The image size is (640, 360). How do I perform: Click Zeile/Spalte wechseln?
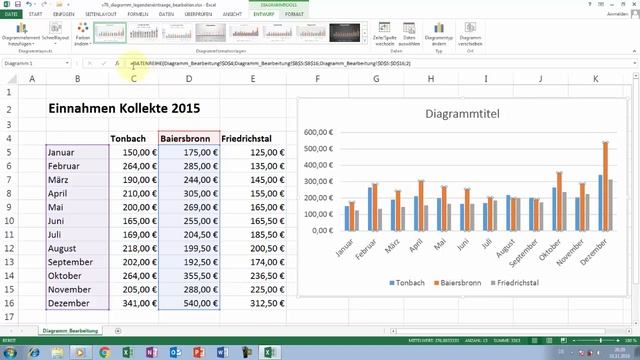(x=384, y=34)
